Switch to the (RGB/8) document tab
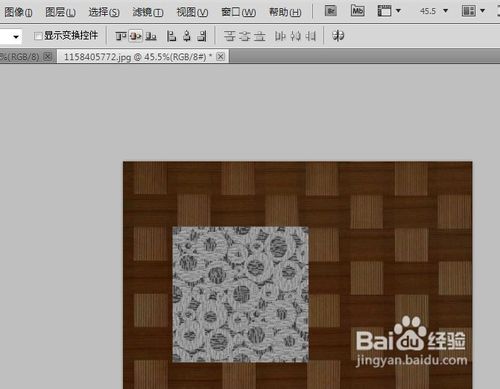500x389 pixels. coord(20,57)
